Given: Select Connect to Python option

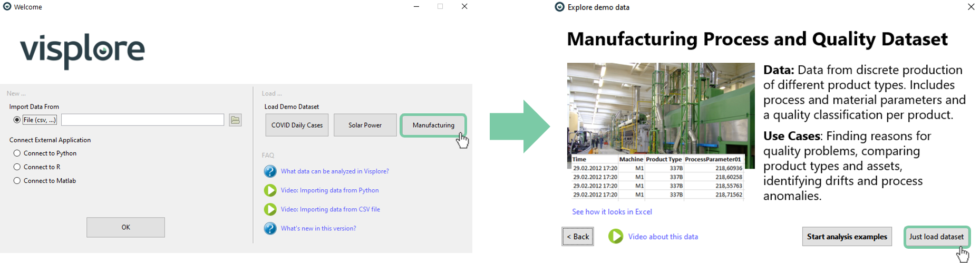Looking at the screenshot, I should click(x=17, y=153).
